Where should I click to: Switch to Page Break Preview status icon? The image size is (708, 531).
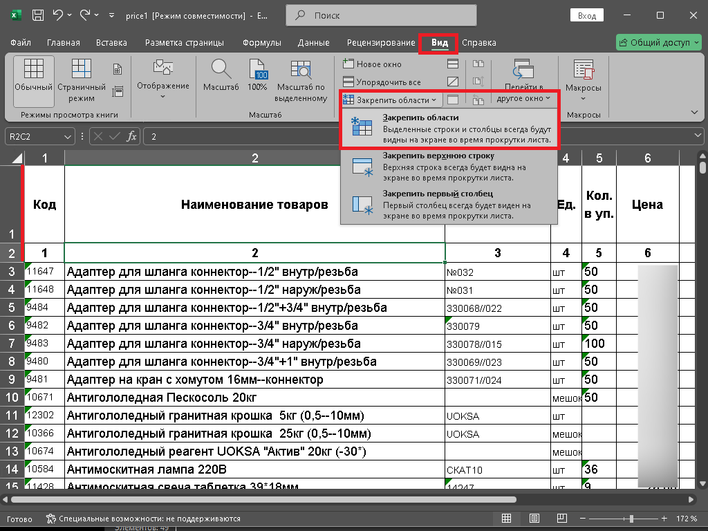click(562, 518)
